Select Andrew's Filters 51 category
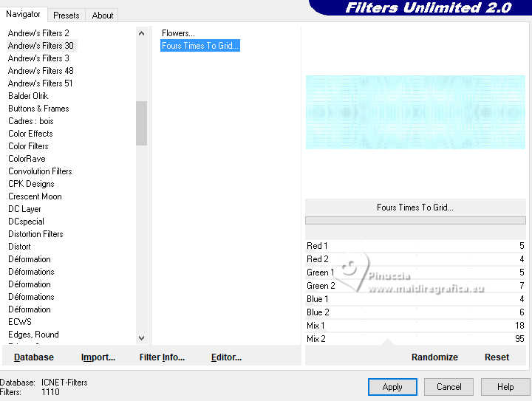532x401 pixels. pyautogui.click(x=40, y=83)
